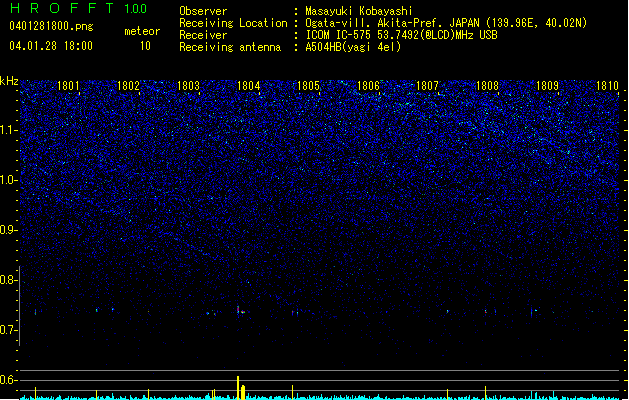Click the 1.0 kHz axis label
The width and height of the screenshot is (629, 400).
coord(9,180)
